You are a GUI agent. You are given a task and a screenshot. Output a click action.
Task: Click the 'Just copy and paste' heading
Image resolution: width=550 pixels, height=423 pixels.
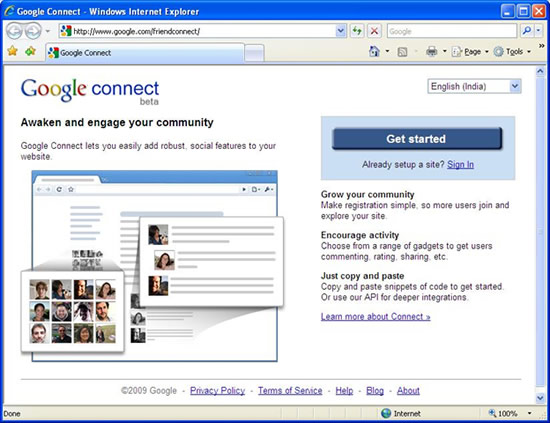pyautogui.click(x=362, y=276)
